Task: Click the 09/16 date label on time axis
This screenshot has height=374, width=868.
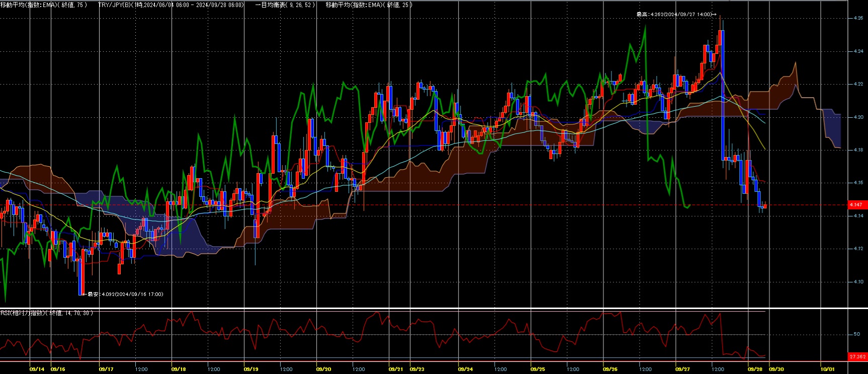Action: click(x=58, y=369)
